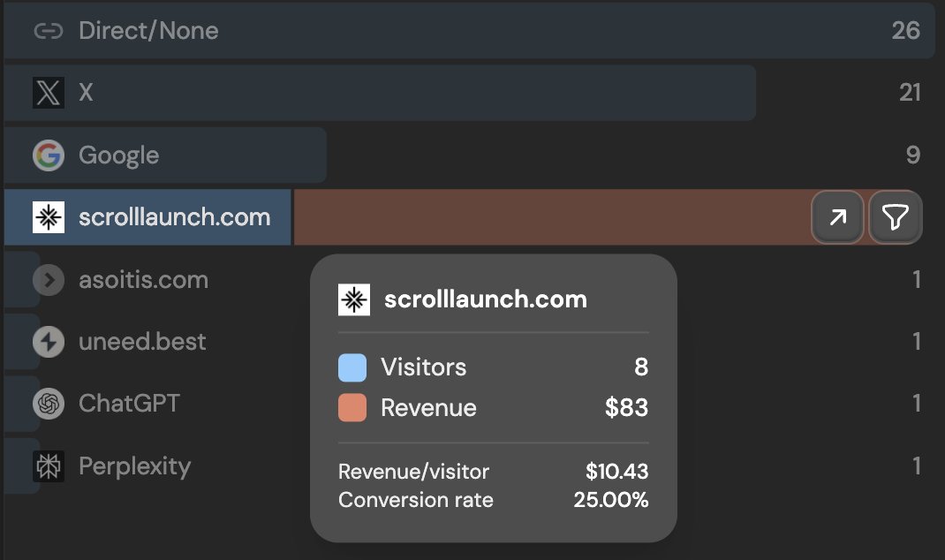Click the ChatGPT visitor count 1
This screenshot has width=945, height=560.
tap(916, 404)
